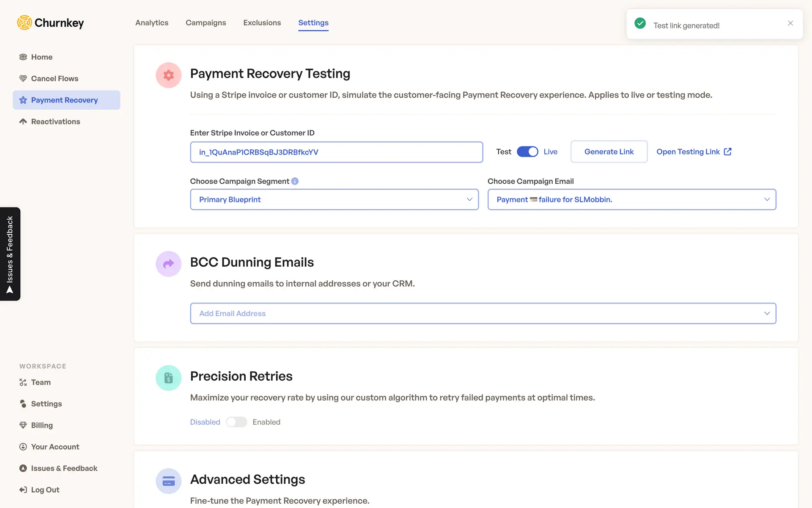Click the Billing diamond icon
812x508 pixels.
tap(23, 425)
